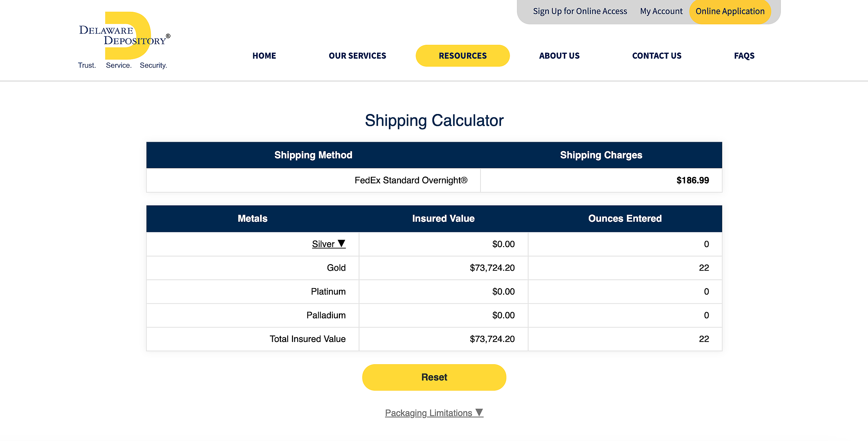Click the FedEx Standard Overnight shipping row

click(x=410, y=180)
